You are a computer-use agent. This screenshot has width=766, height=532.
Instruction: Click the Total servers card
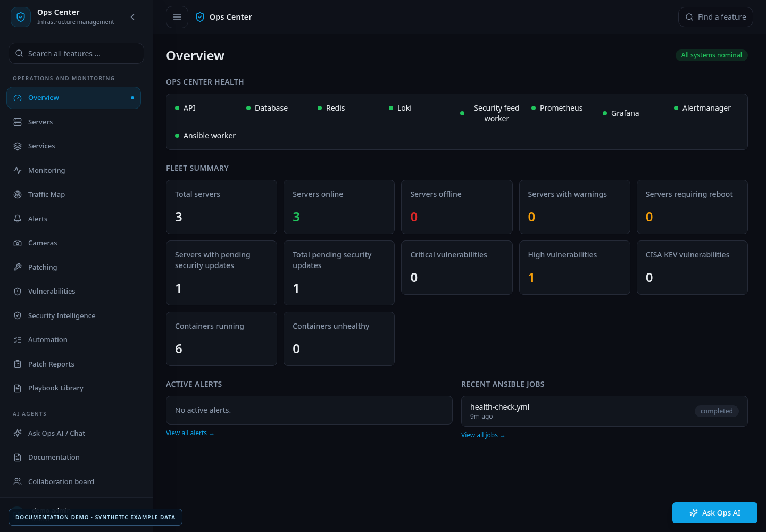coord(221,207)
